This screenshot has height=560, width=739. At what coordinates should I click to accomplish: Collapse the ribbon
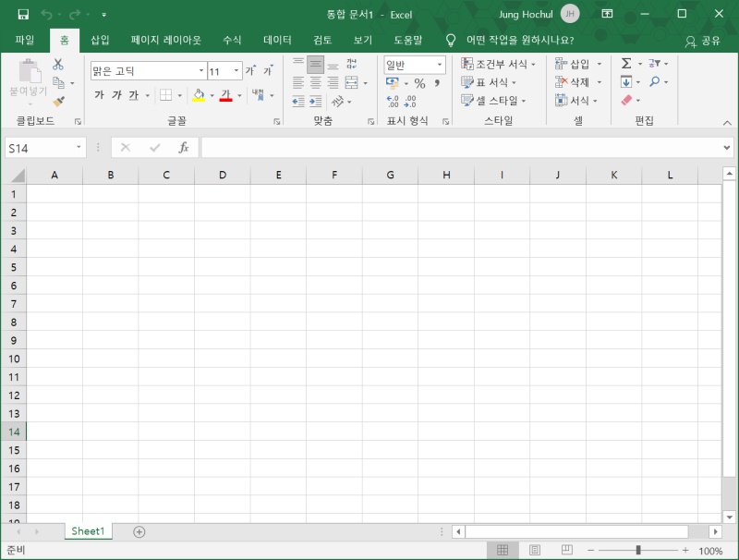[727, 123]
